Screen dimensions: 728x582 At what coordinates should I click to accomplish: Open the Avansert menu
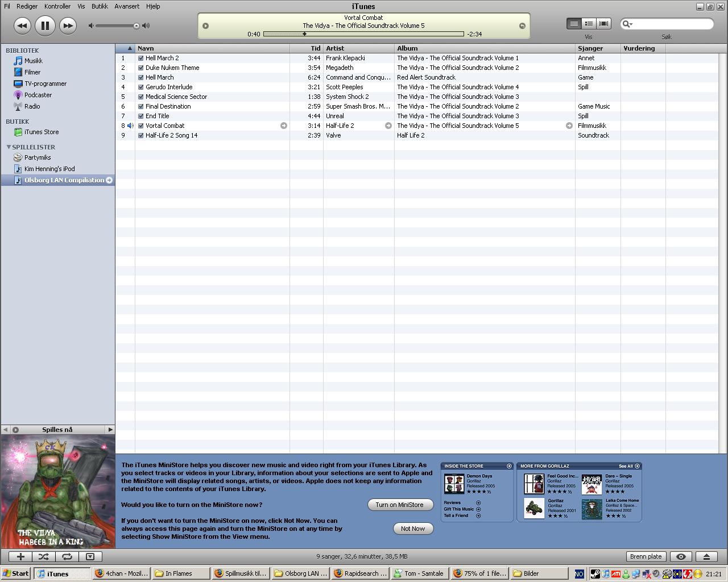(127, 6)
